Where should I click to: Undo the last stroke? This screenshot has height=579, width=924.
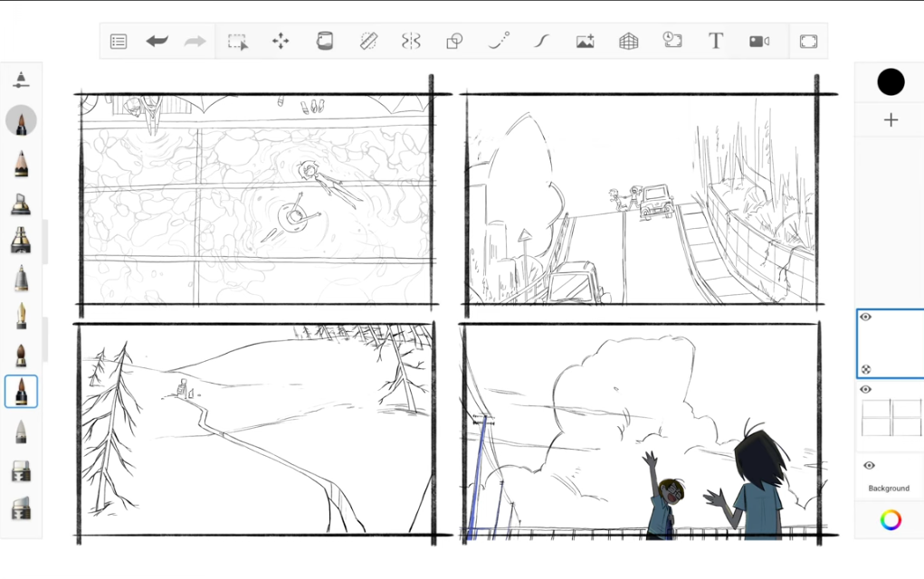(x=157, y=42)
